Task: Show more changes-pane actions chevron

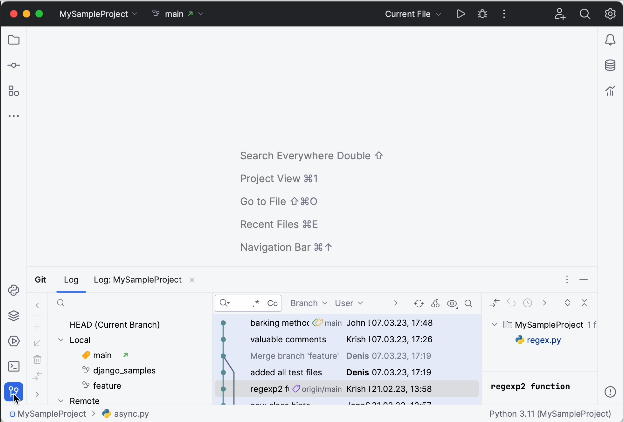Action: tap(544, 303)
